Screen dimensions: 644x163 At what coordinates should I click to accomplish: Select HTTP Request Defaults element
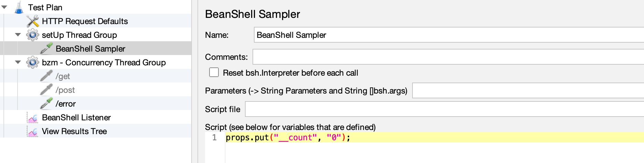pos(85,21)
